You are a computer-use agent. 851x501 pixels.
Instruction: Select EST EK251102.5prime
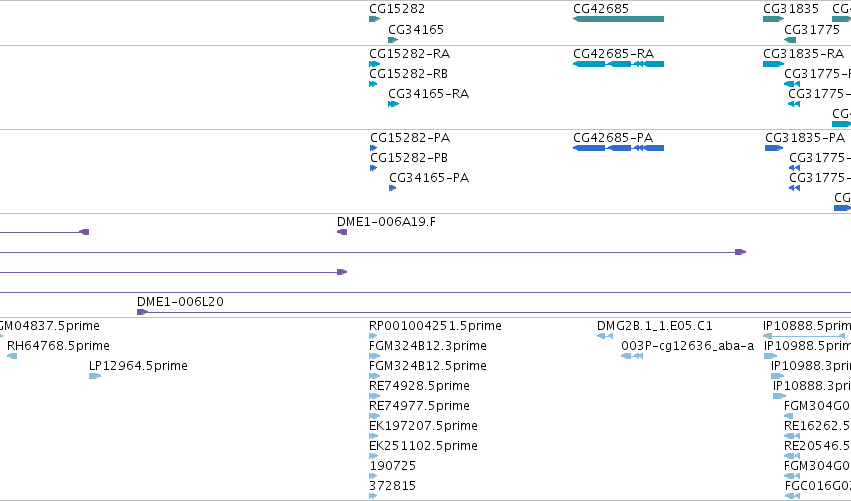click(x=423, y=446)
